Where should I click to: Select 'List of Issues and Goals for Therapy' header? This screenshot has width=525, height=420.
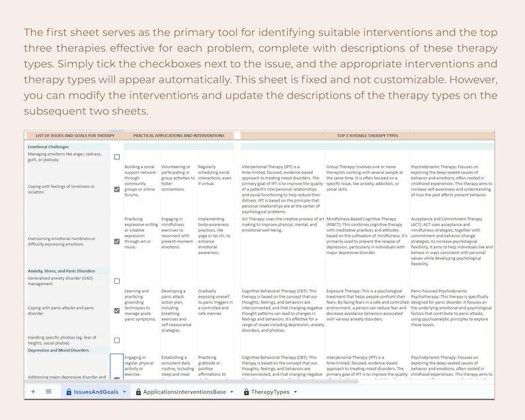pos(75,136)
